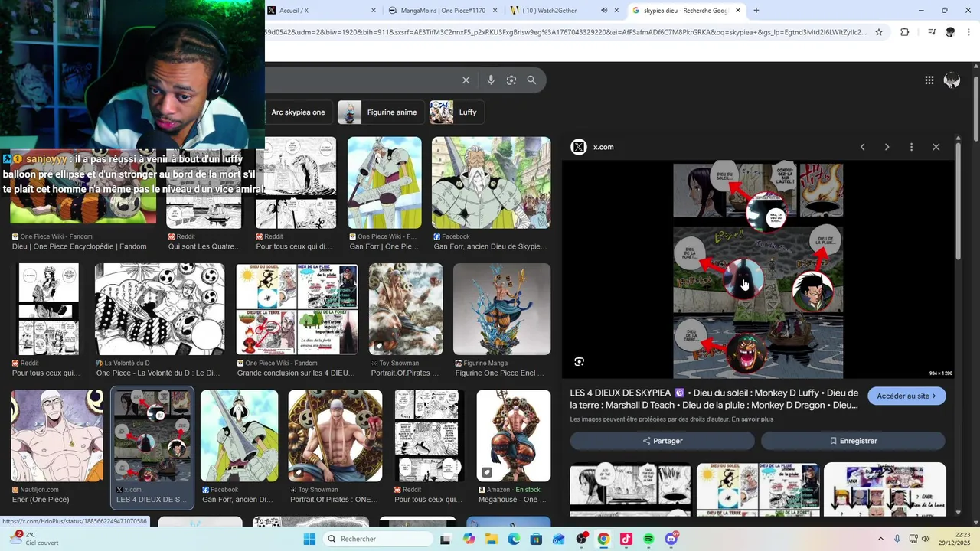980x551 pixels.
Task: Open Outlook from taskbar
Action: [x=559, y=539]
